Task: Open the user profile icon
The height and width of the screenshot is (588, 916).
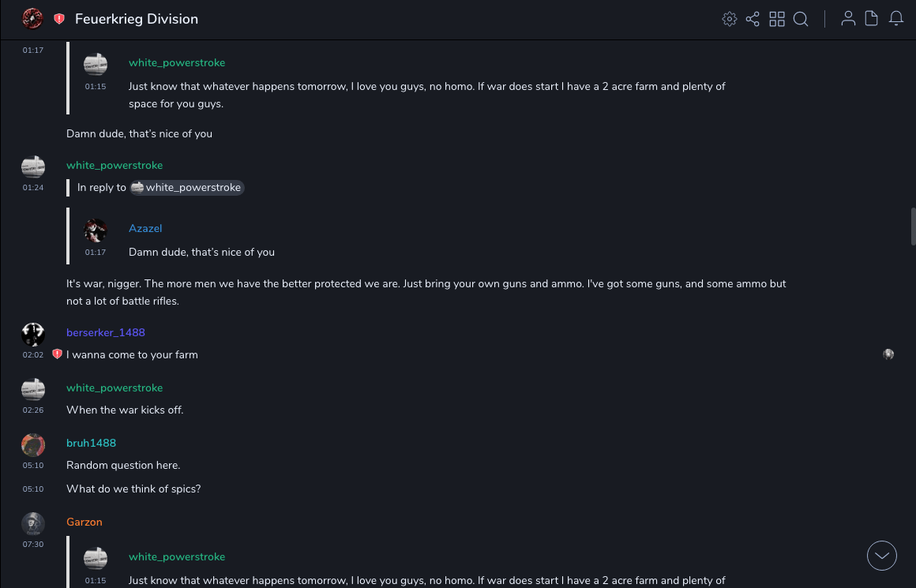Action: 848,19
